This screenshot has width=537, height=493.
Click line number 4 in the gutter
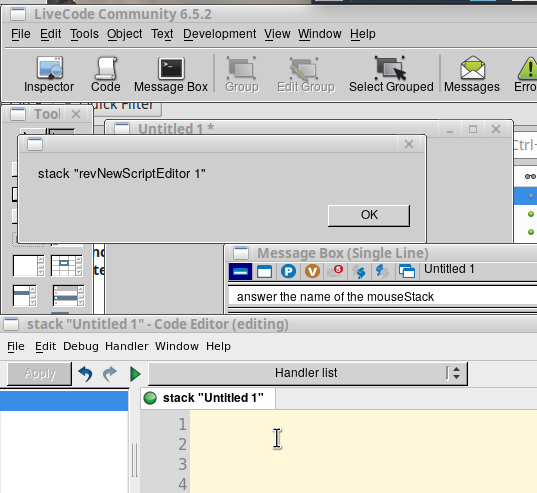183,484
